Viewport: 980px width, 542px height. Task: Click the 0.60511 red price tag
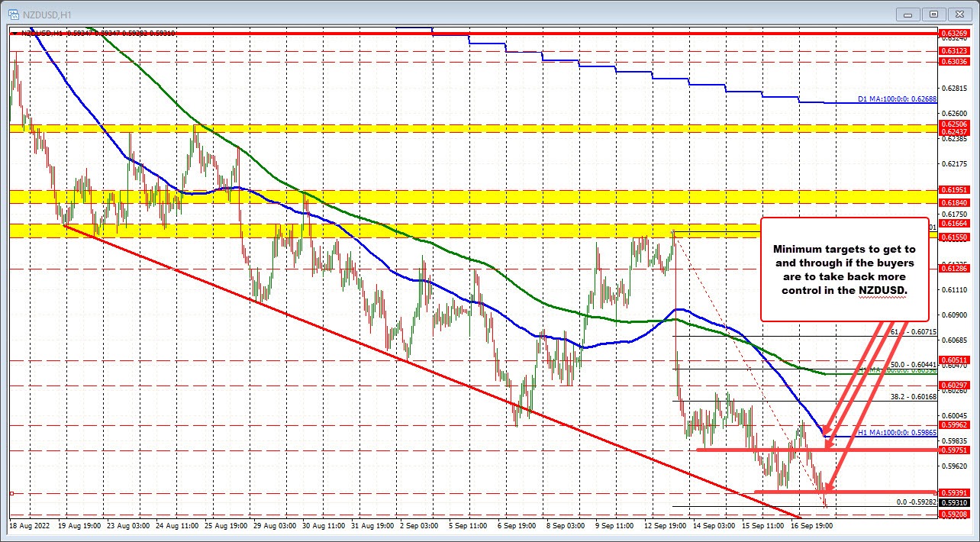pos(955,360)
